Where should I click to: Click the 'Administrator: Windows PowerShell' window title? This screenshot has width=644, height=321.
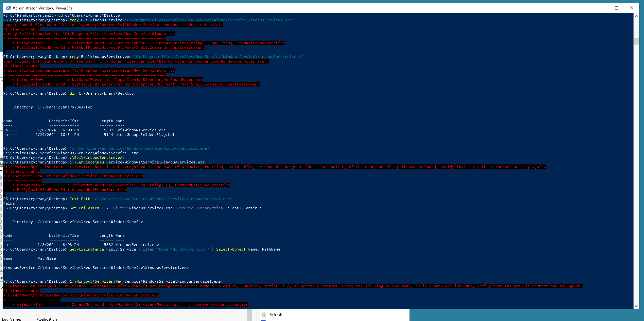click(44, 8)
